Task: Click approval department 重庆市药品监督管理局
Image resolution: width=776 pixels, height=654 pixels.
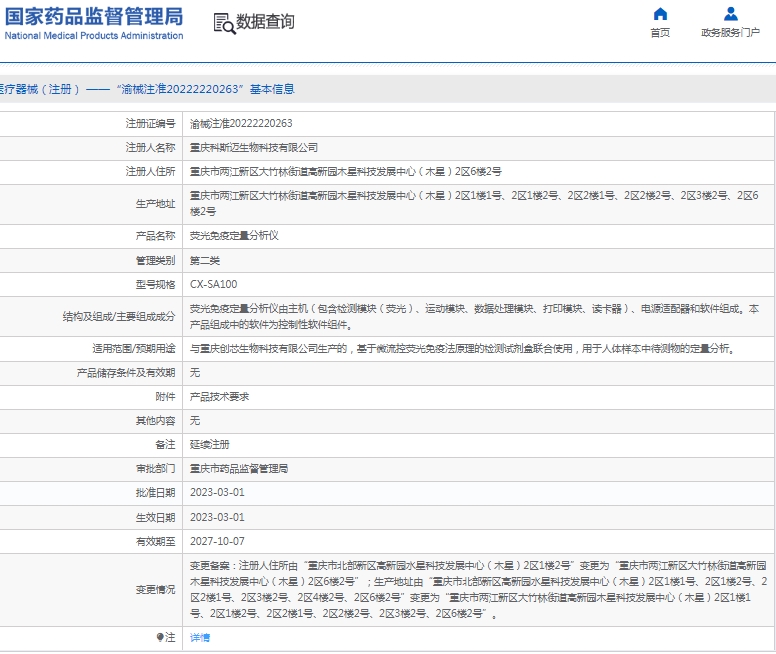Action: tap(239, 468)
